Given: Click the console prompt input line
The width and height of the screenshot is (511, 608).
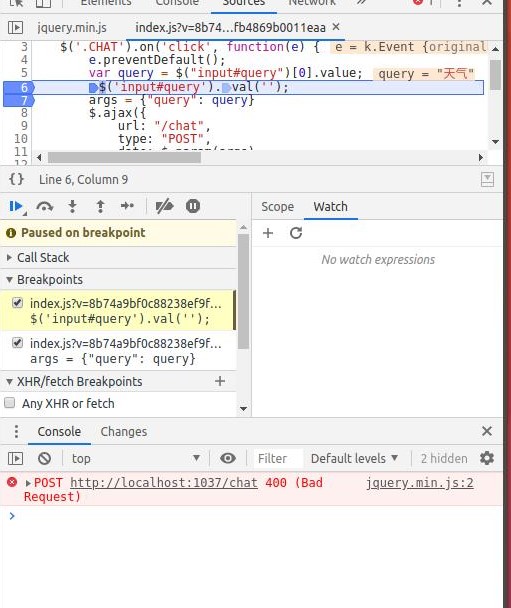Looking at the screenshot, I should point(256,516).
